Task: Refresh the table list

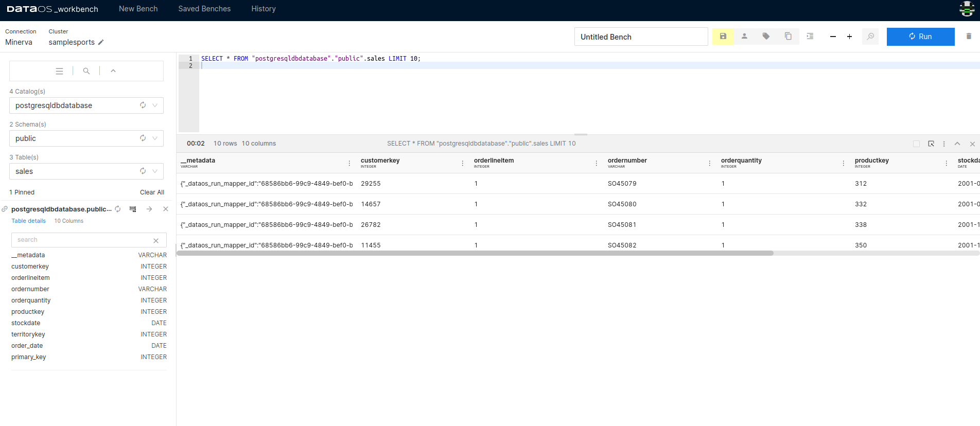Action: (x=143, y=171)
